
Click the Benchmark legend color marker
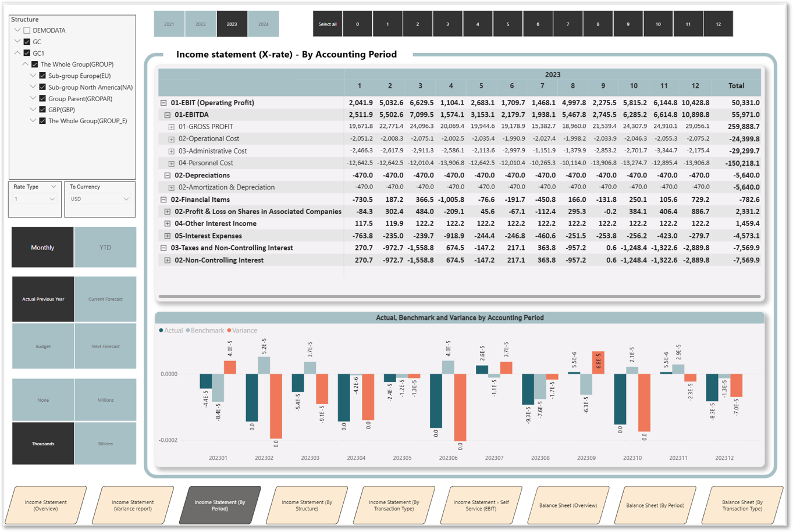click(x=188, y=330)
